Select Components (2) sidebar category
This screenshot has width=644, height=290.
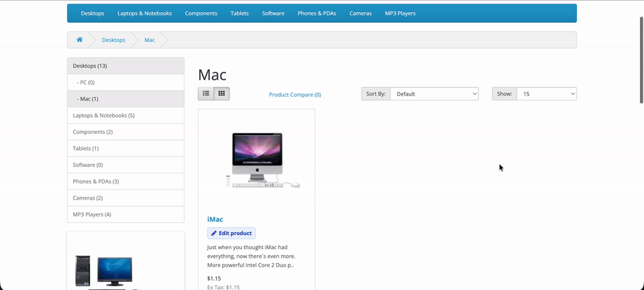125,132
